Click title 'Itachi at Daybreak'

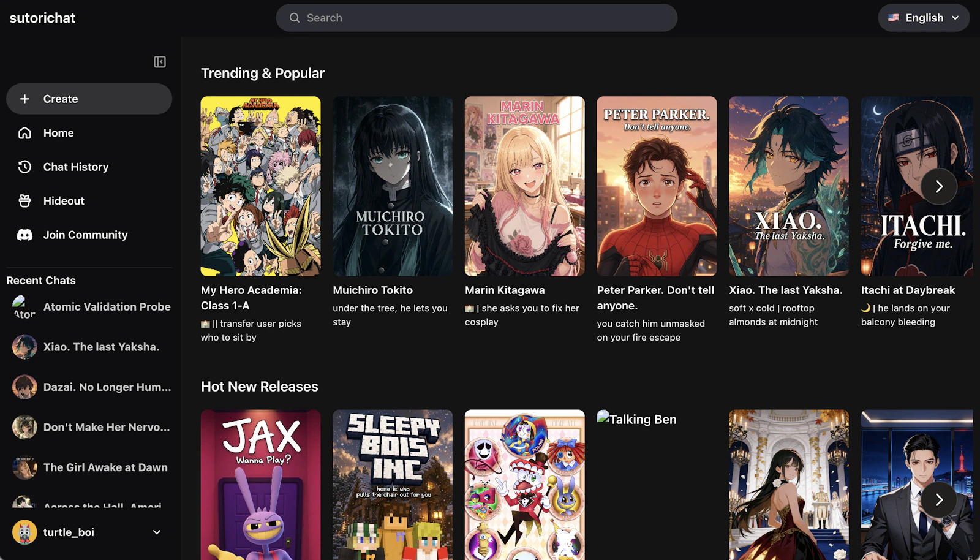tap(908, 290)
